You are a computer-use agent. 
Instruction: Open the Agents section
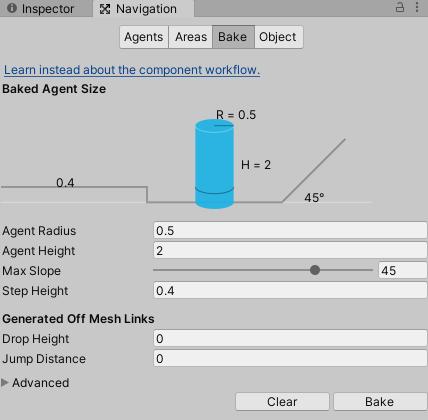(x=144, y=37)
